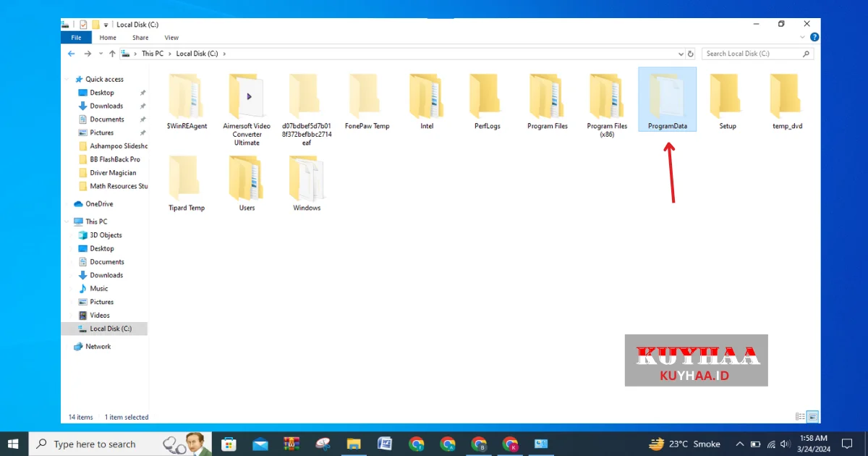Open Microsoft Word from the taskbar
Image resolution: width=868 pixels, height=456 pixels.
tap(385, 444)
